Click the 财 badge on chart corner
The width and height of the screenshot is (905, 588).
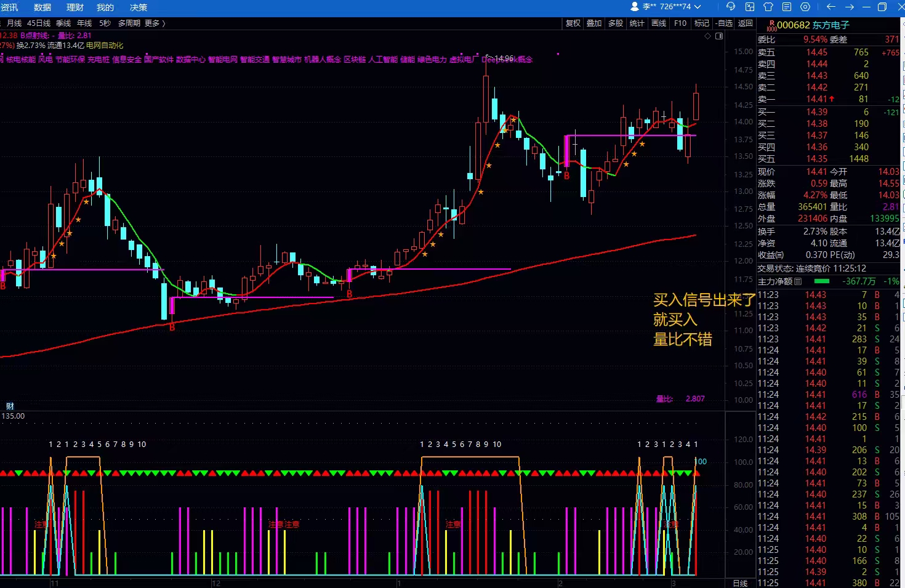coord(10,406)
